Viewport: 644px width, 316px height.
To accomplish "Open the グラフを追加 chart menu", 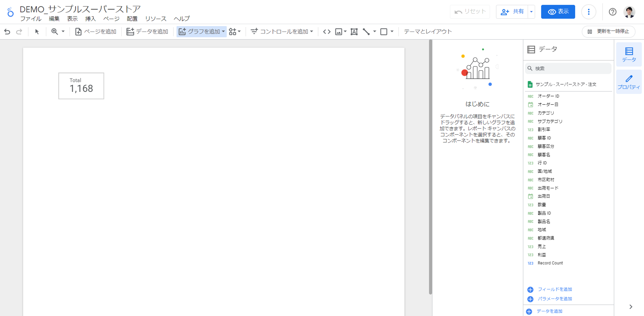I will (202, 32).
